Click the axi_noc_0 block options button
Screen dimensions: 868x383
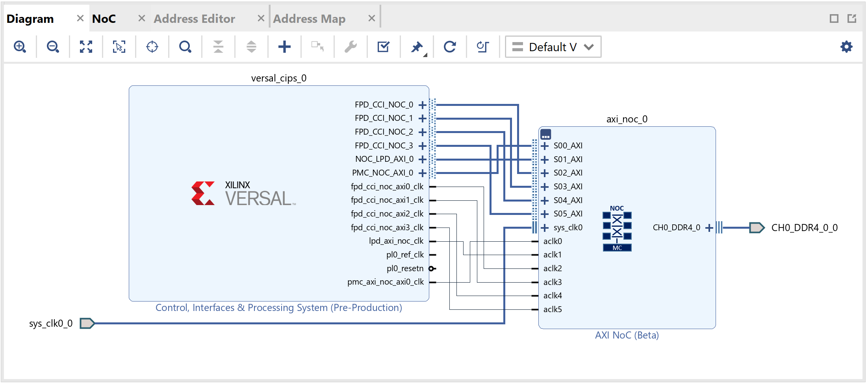coord(545,135)
